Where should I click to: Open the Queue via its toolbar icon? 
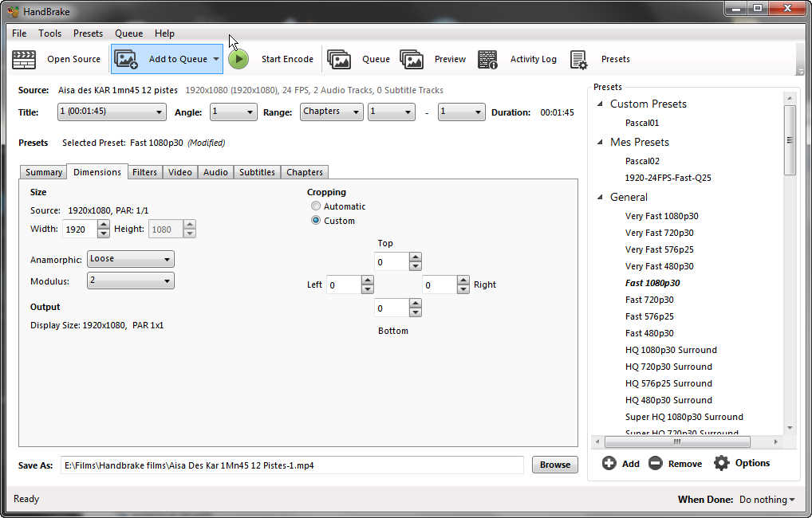coord(339,60)
